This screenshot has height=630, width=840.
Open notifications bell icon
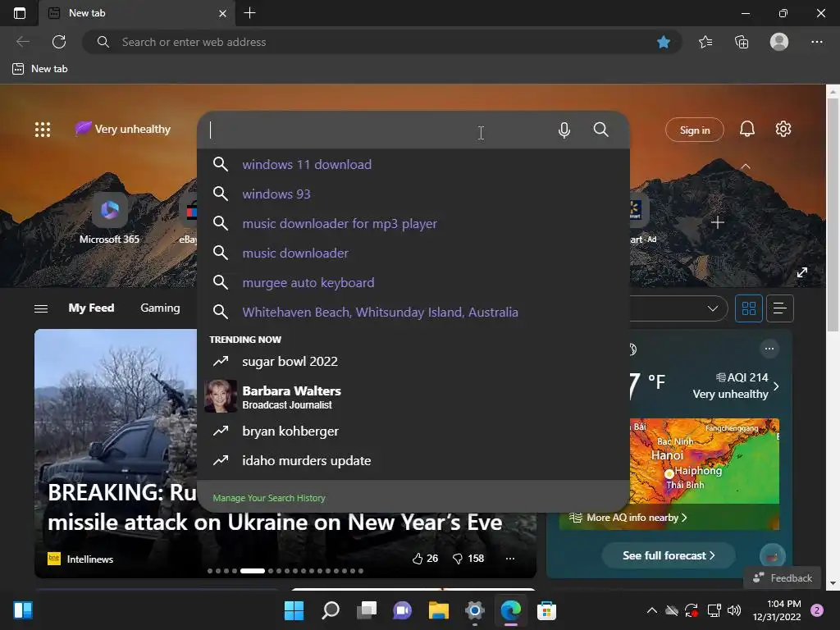point(746,129)
